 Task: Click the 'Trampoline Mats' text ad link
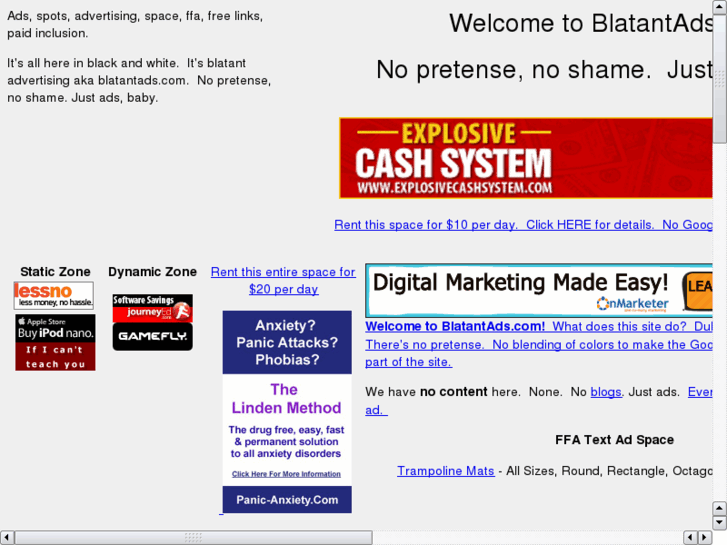click(446, 471)
